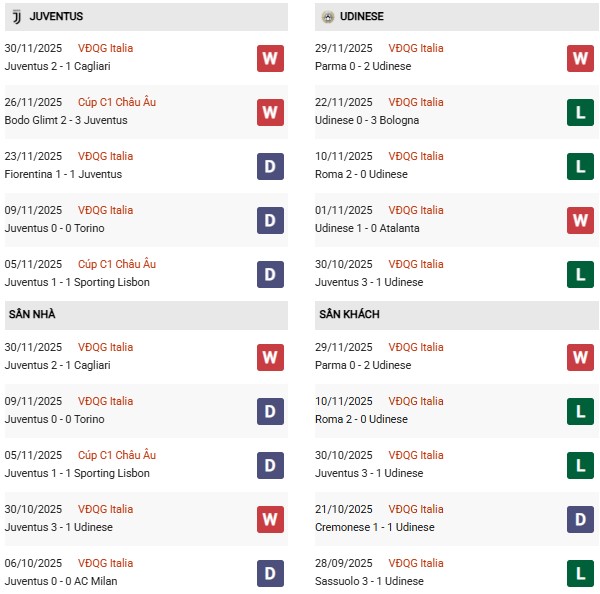This screenshot has height=594, width=600.
Task: Click the L badge for Sassuolo 3-1 Udinese
Action: 580,573
